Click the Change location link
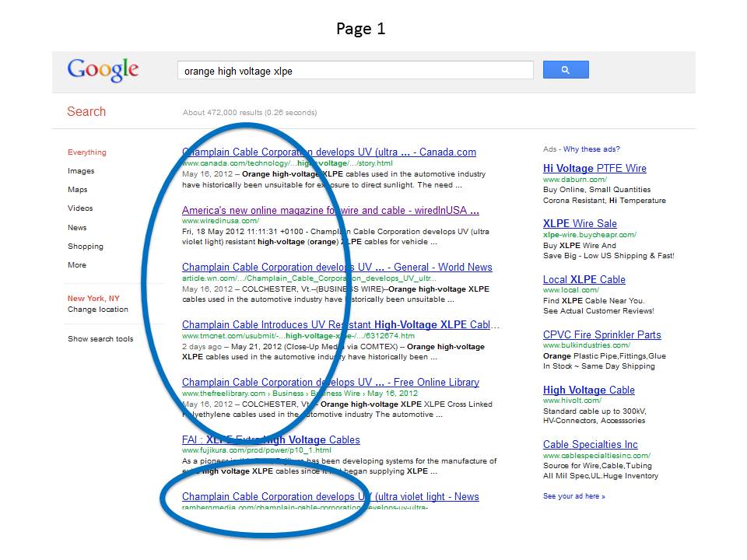This screenshot has height=560, width=747. pyautogui.click(x=98, y=309)
